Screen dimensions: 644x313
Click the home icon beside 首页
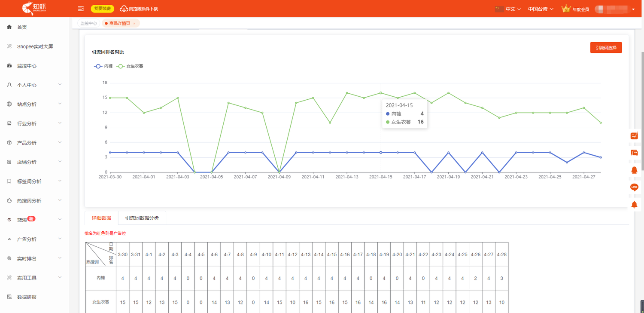pos(9,27)
